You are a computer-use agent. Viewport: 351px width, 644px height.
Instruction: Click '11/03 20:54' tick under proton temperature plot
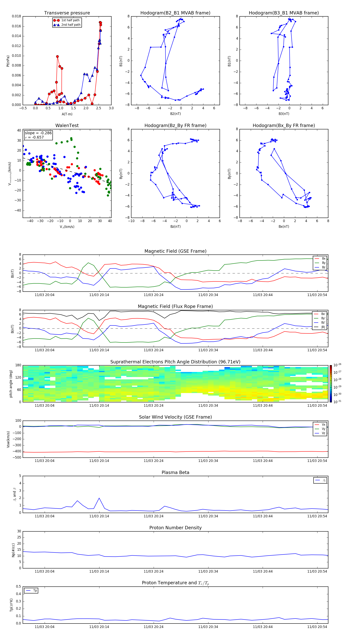pyautogui.click(x=317, y=627)
